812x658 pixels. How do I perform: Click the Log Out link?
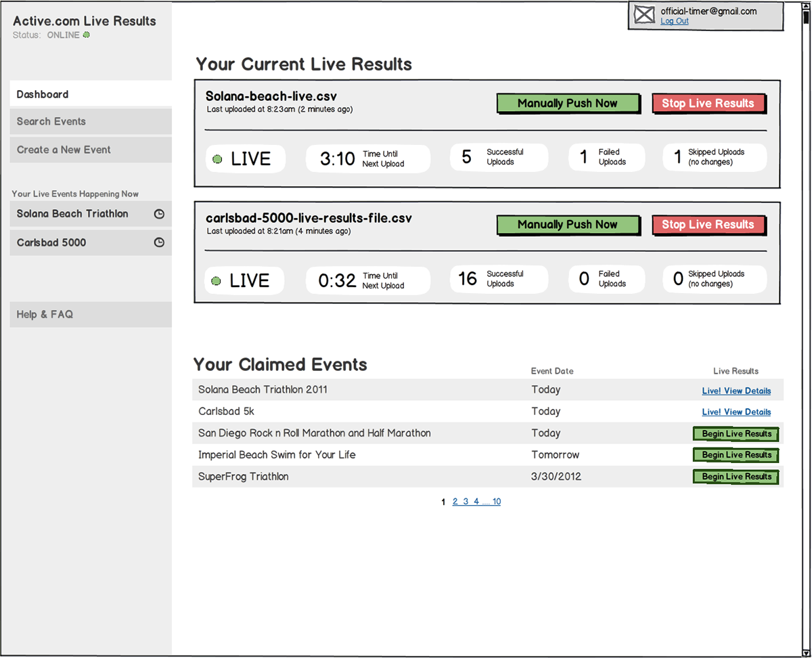point(675,21)
